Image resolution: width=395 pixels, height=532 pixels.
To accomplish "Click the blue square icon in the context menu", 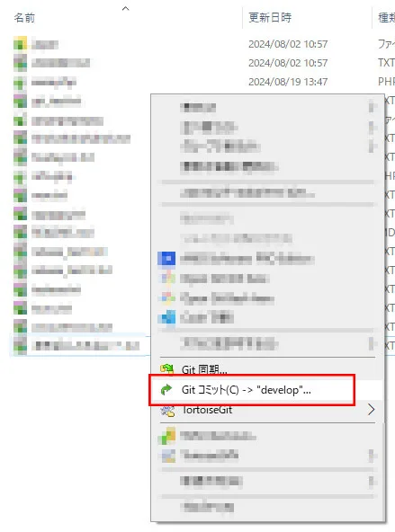I will tap(166, 259).
